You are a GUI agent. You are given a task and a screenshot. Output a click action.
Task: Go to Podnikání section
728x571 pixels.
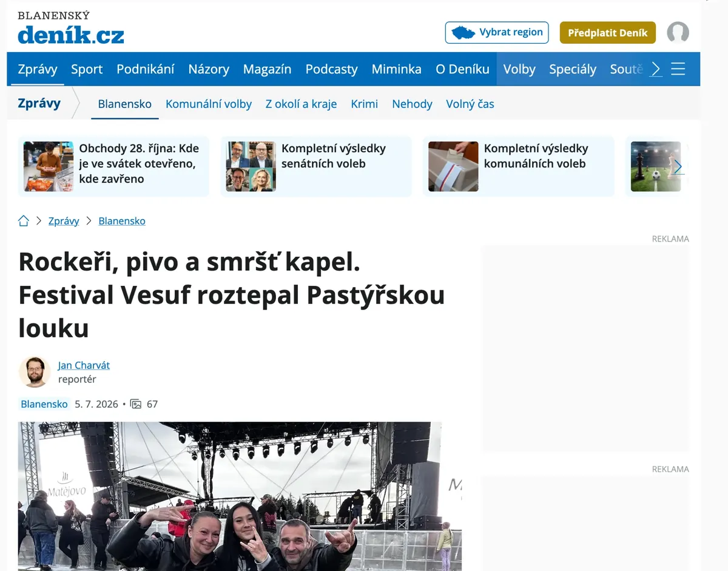click(x=146, y=69)
